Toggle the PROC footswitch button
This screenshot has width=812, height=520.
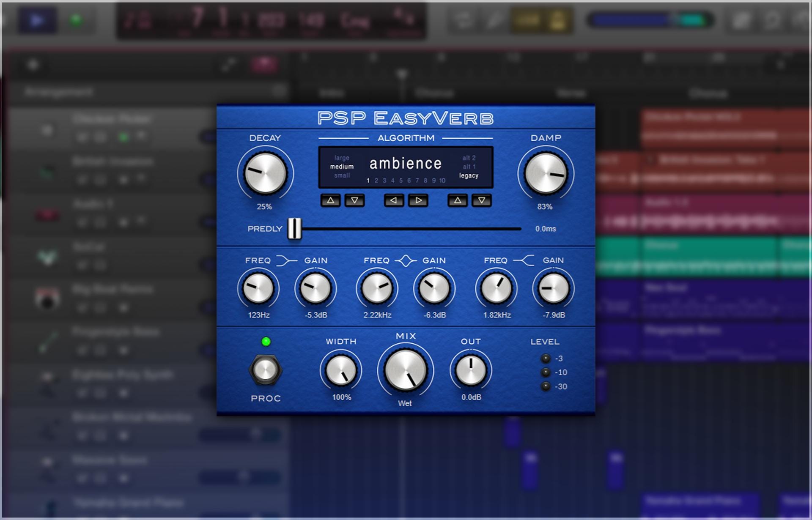(265, 370)
